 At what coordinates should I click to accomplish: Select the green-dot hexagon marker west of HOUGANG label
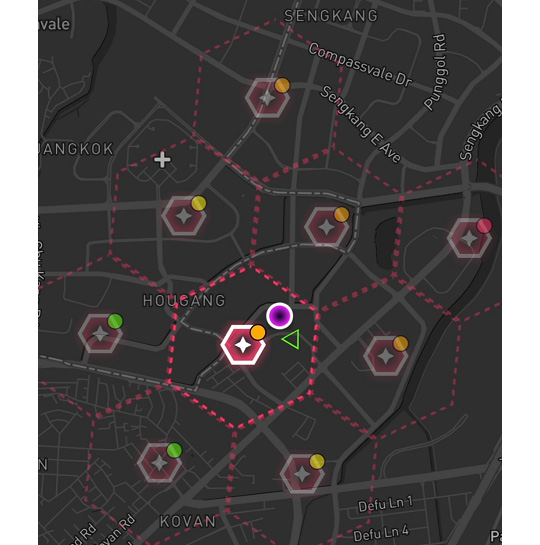click(x=100, y=334)
